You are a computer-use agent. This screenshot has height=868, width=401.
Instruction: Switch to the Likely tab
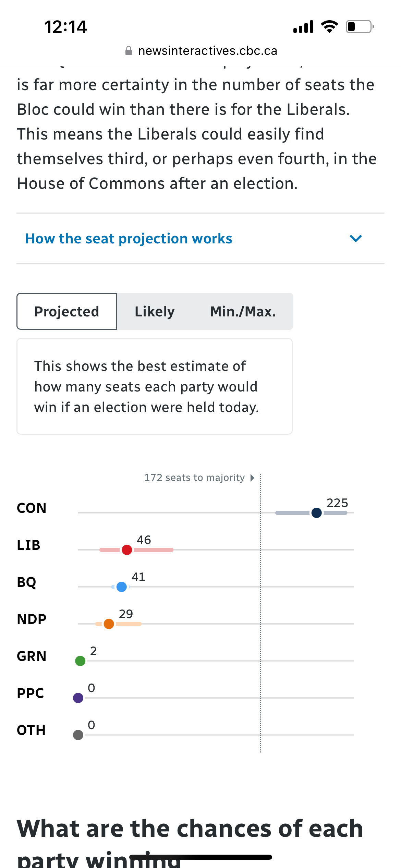[155, 311]
